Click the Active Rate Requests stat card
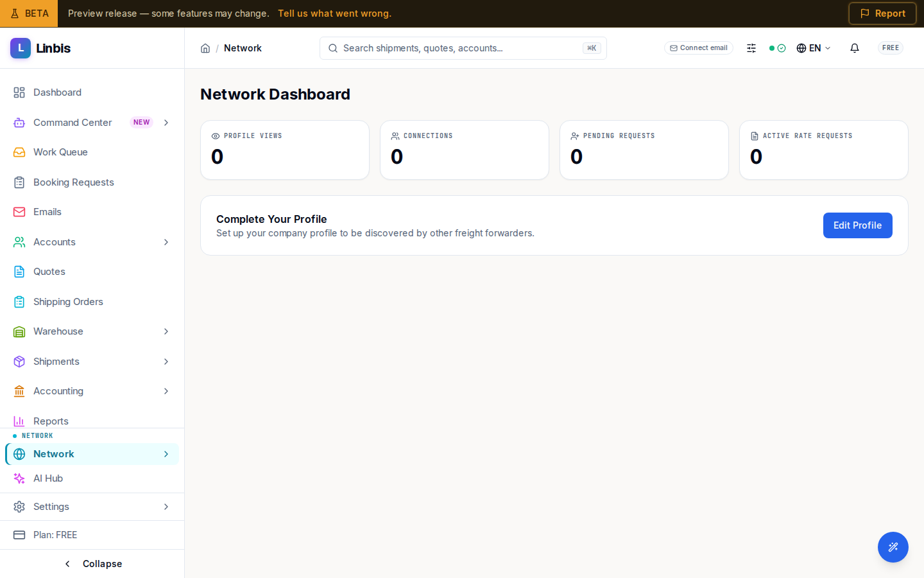 click(824, 150)
